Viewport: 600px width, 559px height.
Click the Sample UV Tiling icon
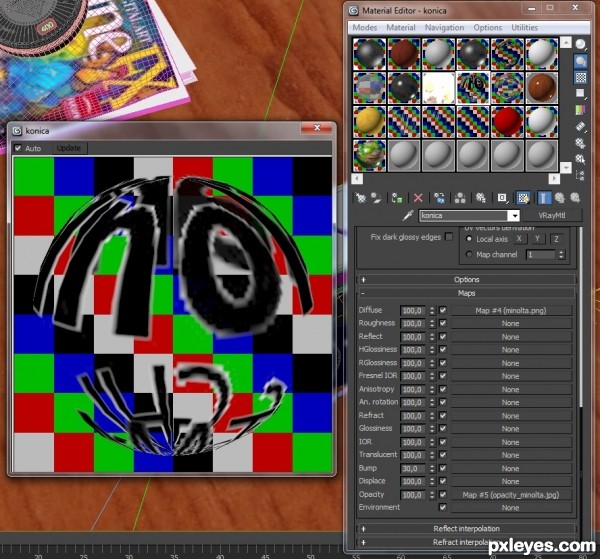point(580,94)
